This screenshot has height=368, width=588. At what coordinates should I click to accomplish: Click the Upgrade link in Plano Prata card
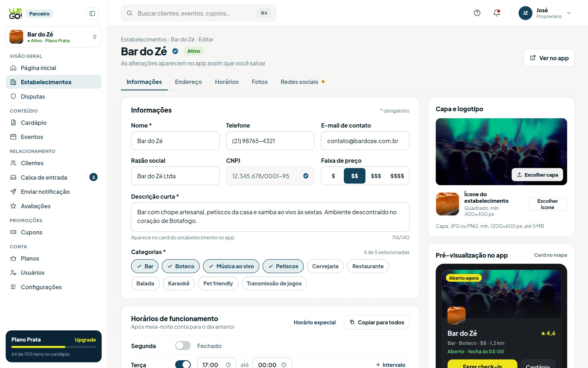pyautogui.click(x=85, y=340)
